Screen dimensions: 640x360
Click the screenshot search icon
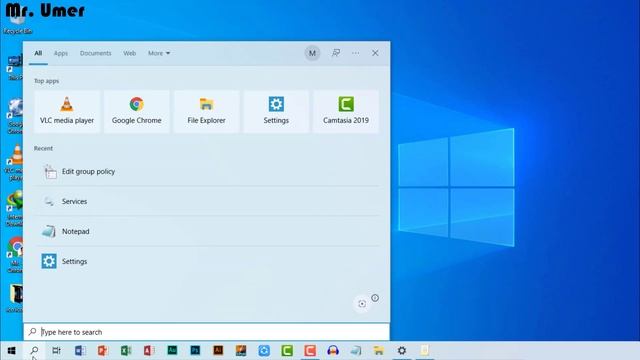[x=362, y=304]
